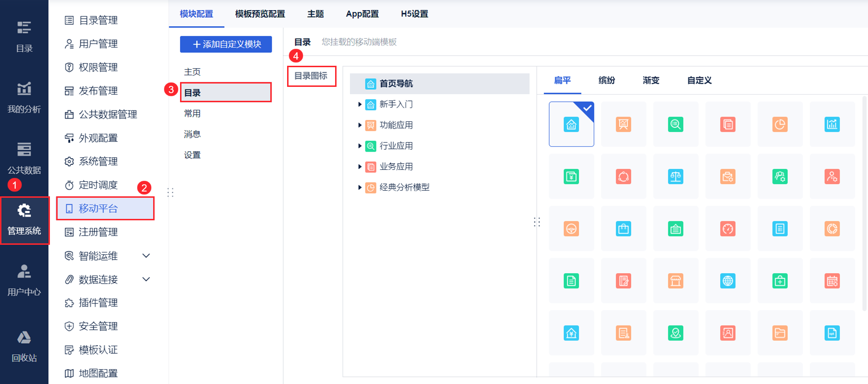Pick the blue globe icon tile
This screenshot has height=384, width=868.
(728, 281)
